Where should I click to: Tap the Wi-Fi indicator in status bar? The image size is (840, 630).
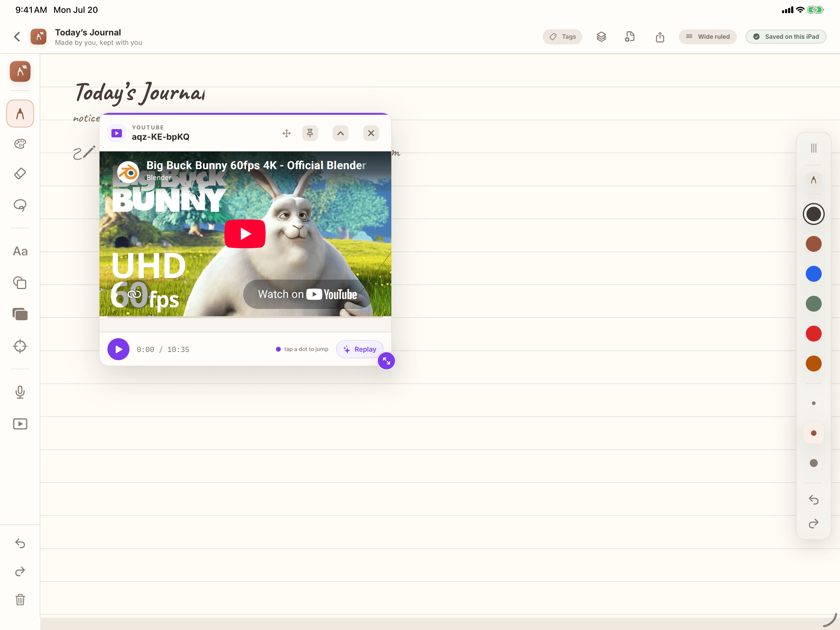coord(800,10)
